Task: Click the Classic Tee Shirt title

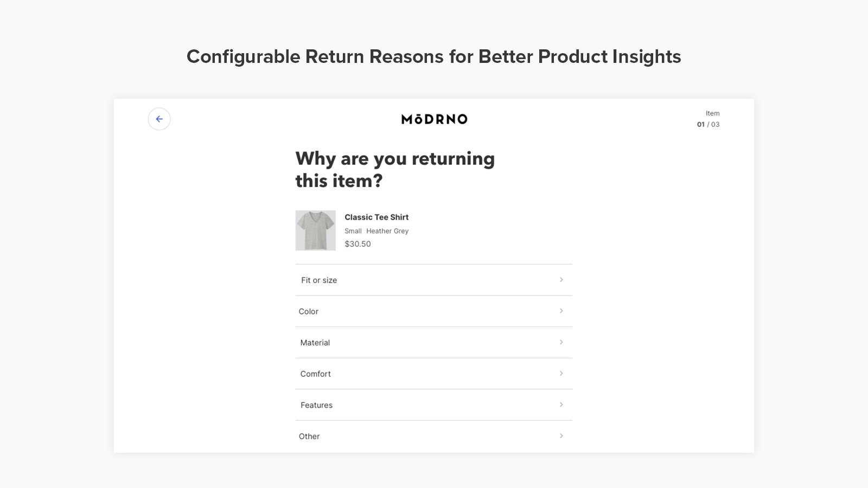Action: (376, 217)
